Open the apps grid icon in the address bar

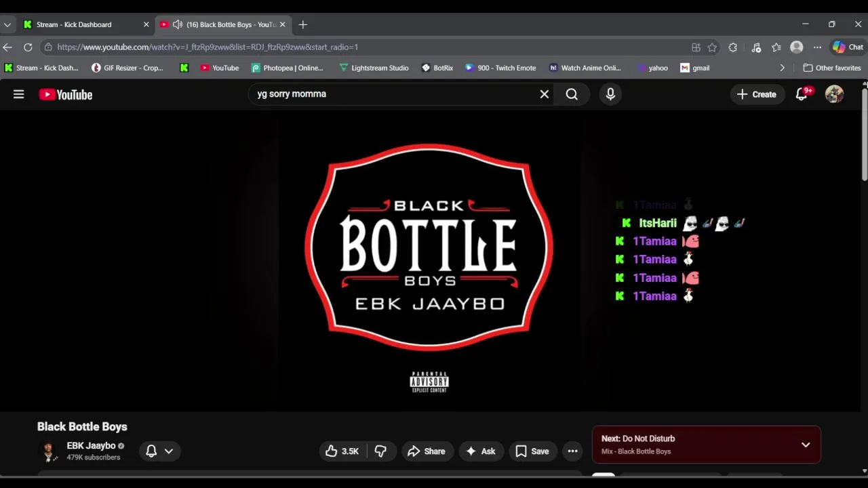pyautogui.click(x=696, y=47)
